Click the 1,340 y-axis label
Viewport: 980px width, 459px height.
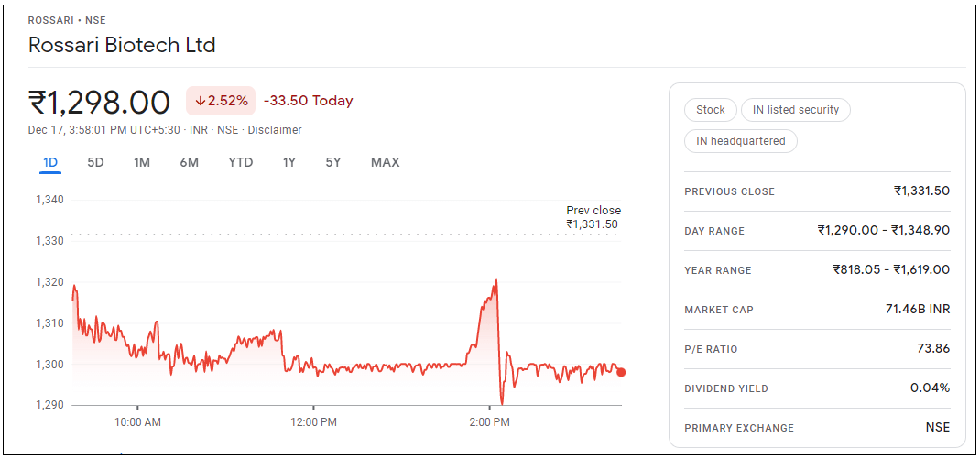click(50, 200)
